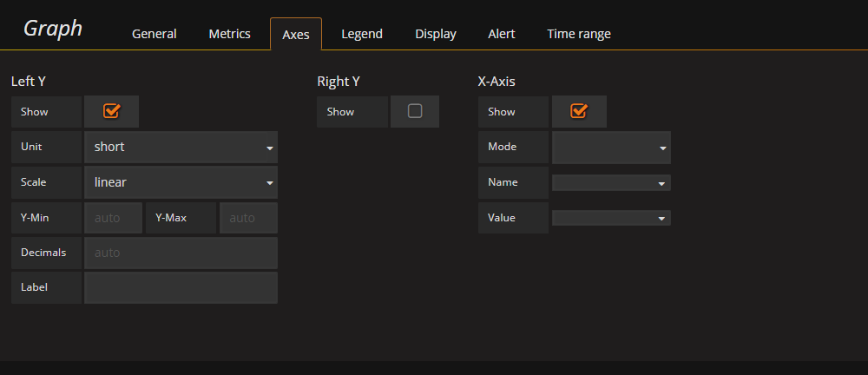Open the Scale dropdown showing linear

[x=181, y=182]
